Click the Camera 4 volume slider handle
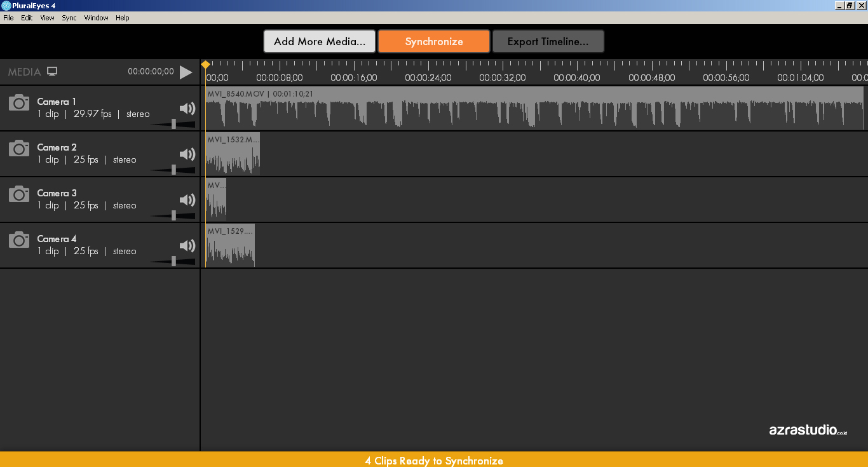This screenshot has height=467, width=868. pyautogui.click(x=173, y=261)
